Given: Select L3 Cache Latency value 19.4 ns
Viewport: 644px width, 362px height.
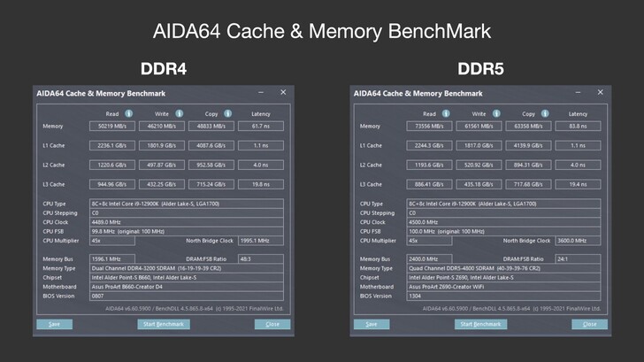Looking at the screenshot, I should click(x=578, y=184).
